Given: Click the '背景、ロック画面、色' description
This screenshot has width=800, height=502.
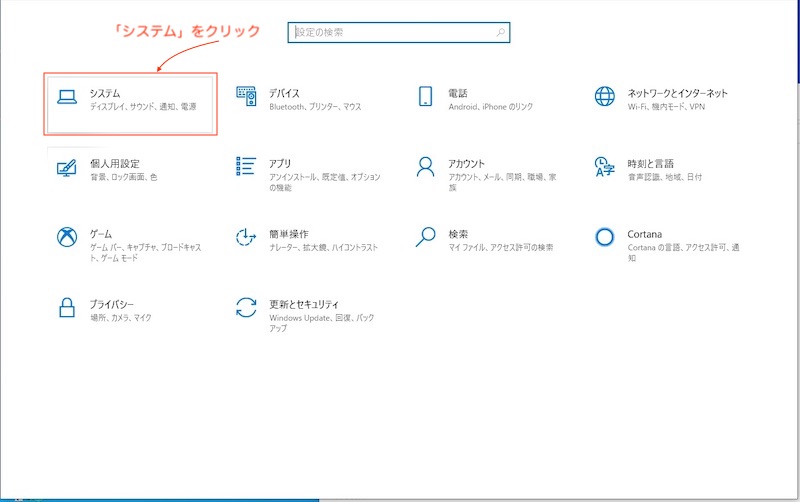Looking at the screenshot, I should pos(123,177).
